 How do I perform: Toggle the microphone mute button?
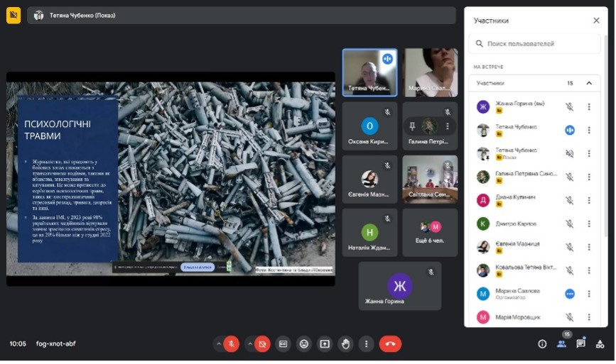click(x=232, y=344)
